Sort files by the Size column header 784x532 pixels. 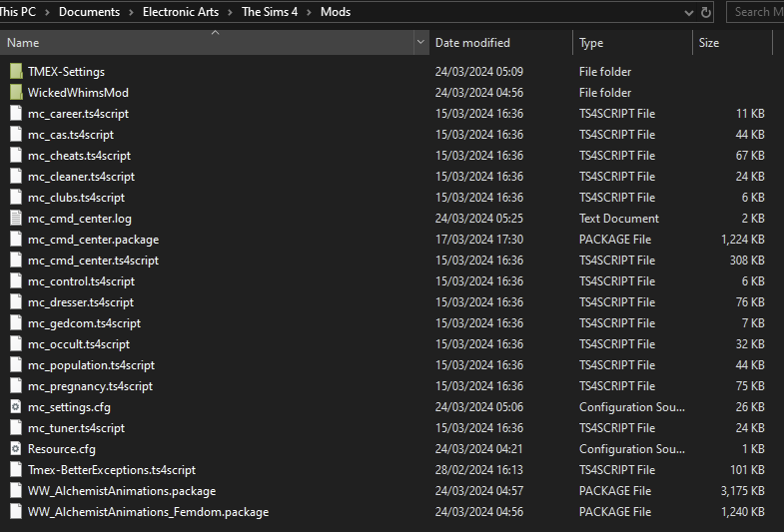click(x=709, y=43)
